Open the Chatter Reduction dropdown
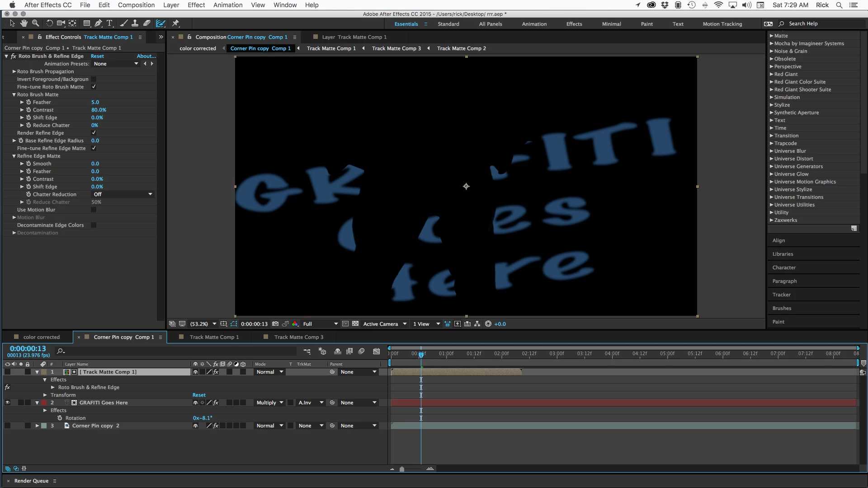Image resolution: width=868 pixels, height=488 pixels. click(123, 194)
